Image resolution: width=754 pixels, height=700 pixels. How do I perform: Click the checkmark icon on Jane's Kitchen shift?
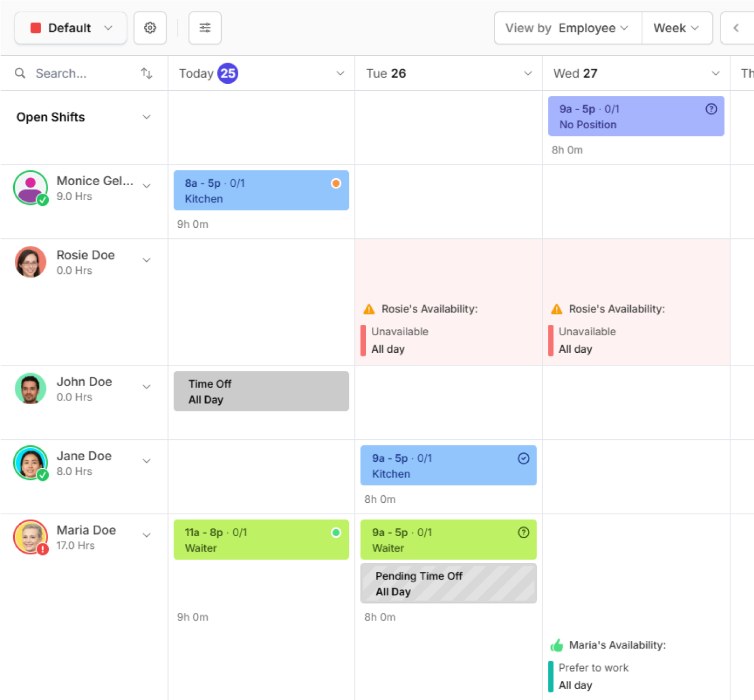click(523, 458)
